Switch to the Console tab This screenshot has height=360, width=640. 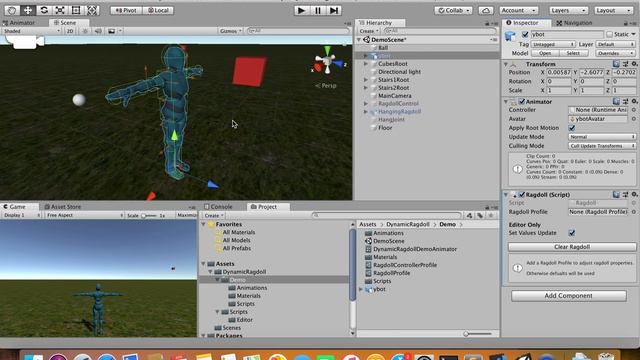click(218, 207)
